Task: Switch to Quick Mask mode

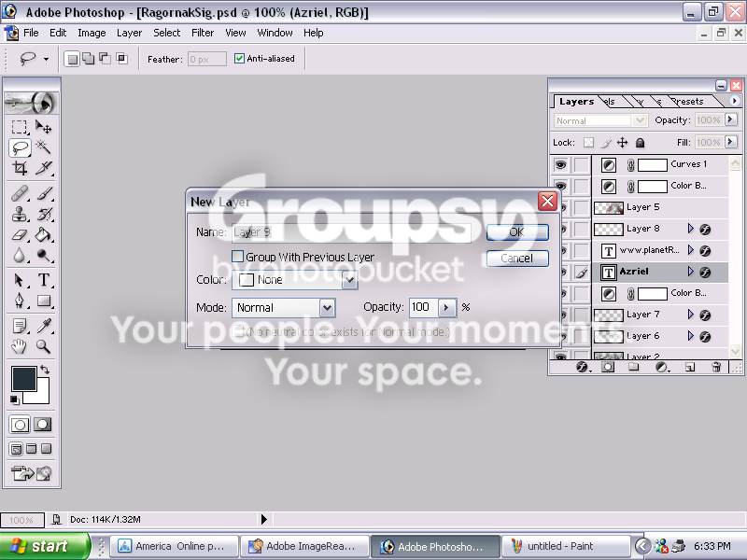Action: click(x=42, y=425)
